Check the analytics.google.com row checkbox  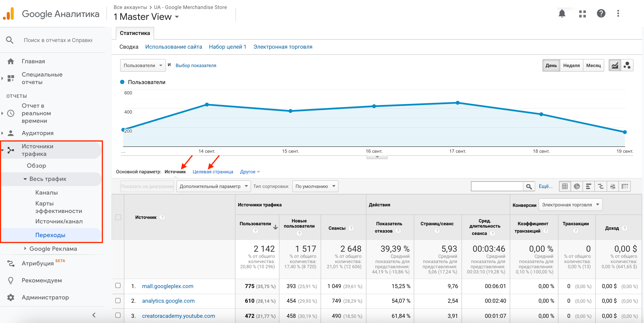118,300
